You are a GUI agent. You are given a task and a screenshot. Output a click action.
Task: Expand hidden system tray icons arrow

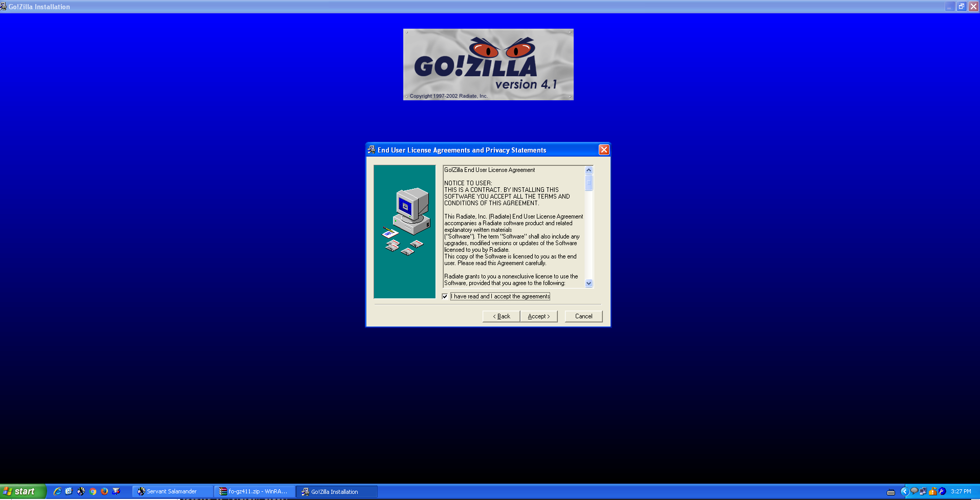(904, 491)
